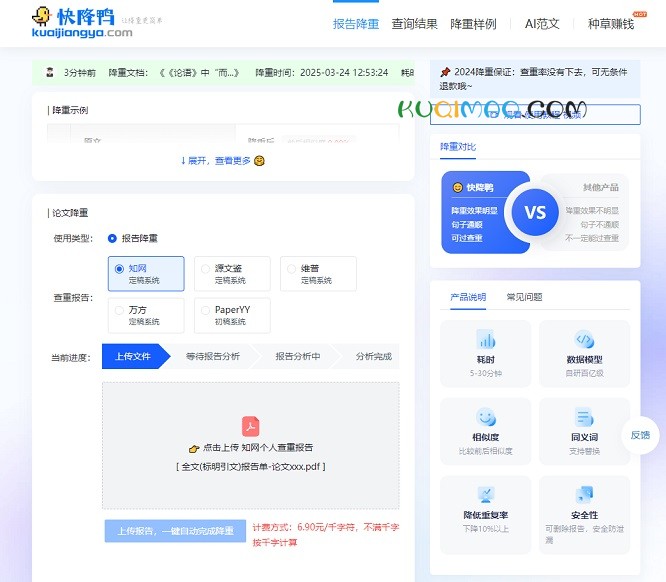Image resolution: width=666 pixels, height=582 pixels.
Task: Open the 查询结果 navigation tab
Action: (x=414, y=24)
